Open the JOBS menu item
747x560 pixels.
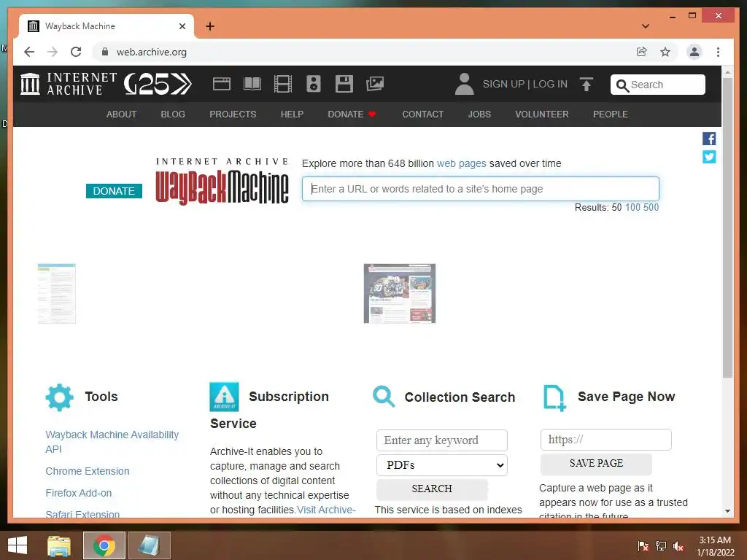coord(479,114)
